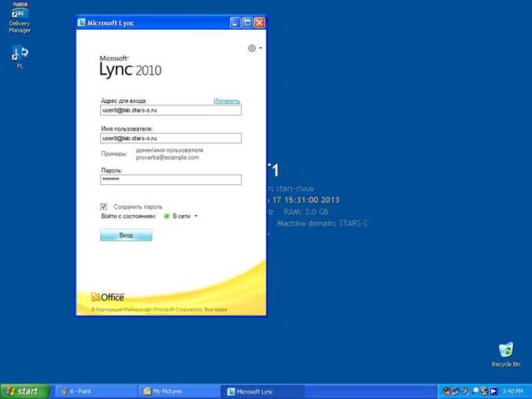Viewport: 532px width, 399px height.
Task: Maximize the Microsoft Lync window
Action: 247,23
